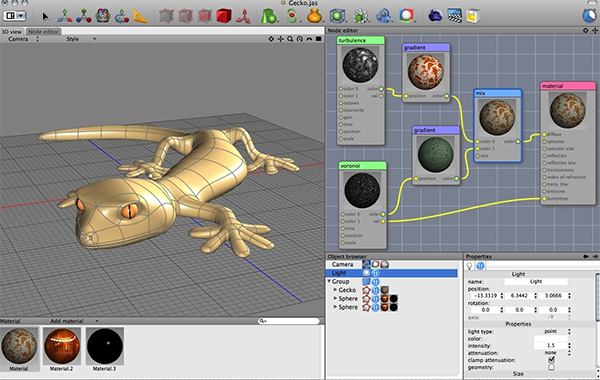Click the material search field
This screenshot has height=380, width=600.
[x=289, y=321]
